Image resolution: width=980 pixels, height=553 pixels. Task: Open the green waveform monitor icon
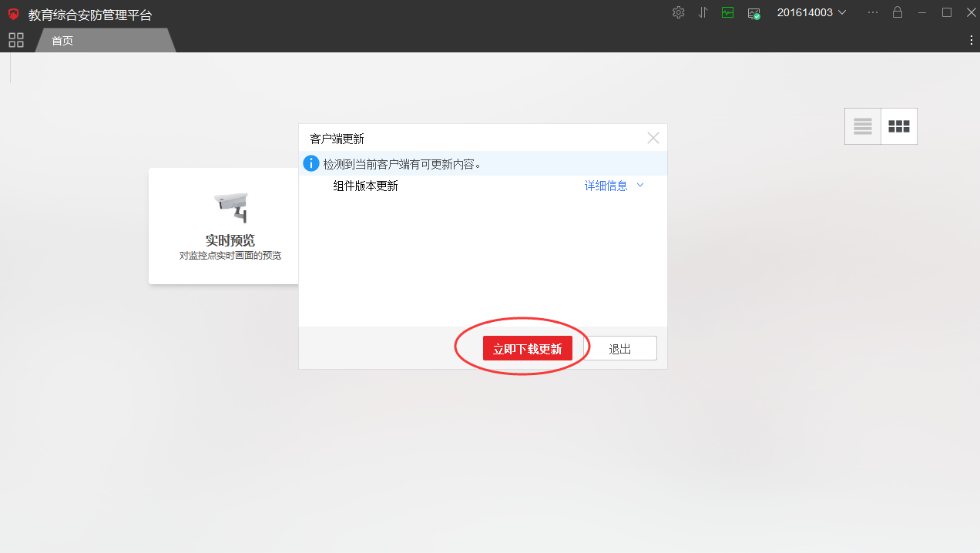[727, 12]
